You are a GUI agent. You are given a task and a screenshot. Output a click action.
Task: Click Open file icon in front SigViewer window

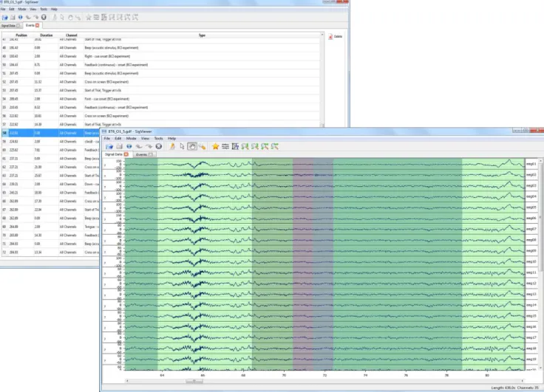[x=109, y=147]
